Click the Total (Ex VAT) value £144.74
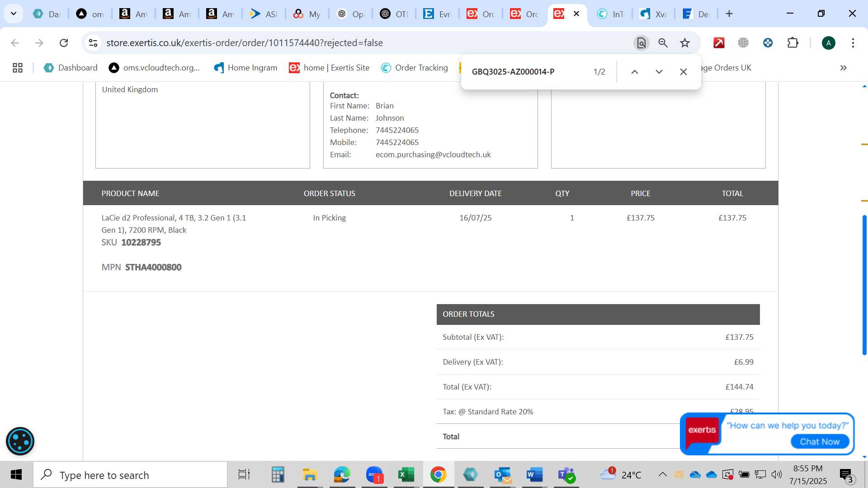The image size is (868, 488). click(740, 387)
